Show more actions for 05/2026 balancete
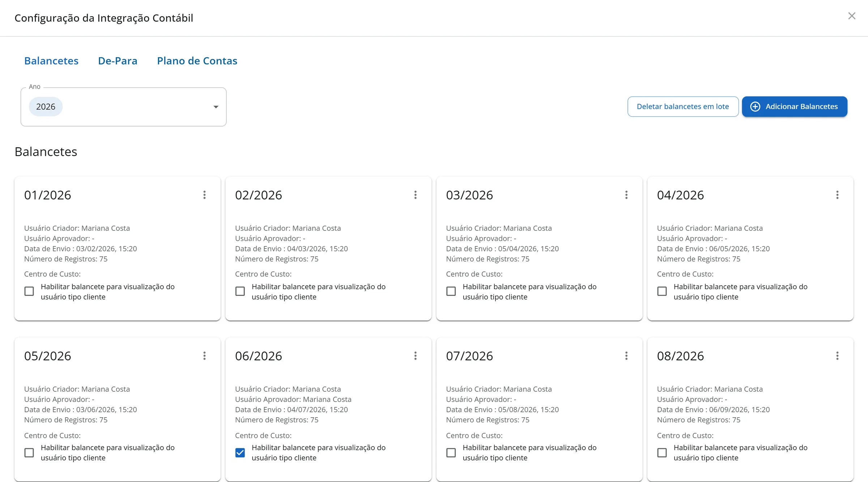Viewport: 868px width, 482px height. (x=204, y=356)
